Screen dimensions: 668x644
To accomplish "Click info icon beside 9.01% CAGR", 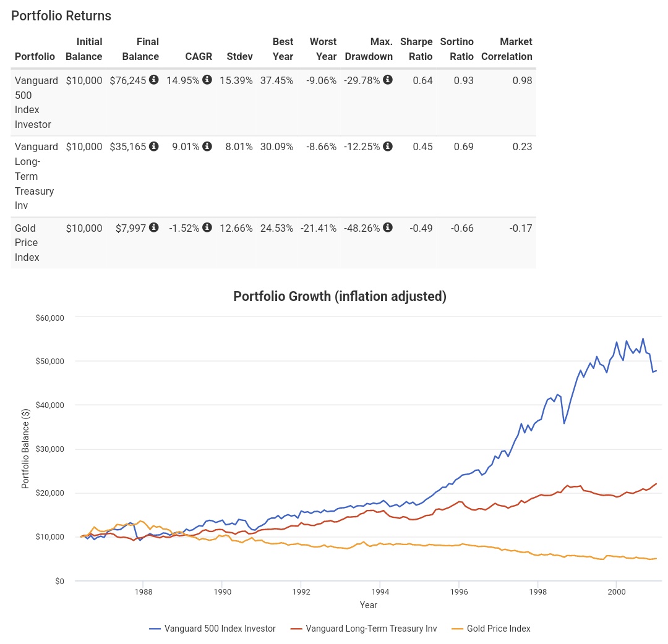I will tap(207, 146).
